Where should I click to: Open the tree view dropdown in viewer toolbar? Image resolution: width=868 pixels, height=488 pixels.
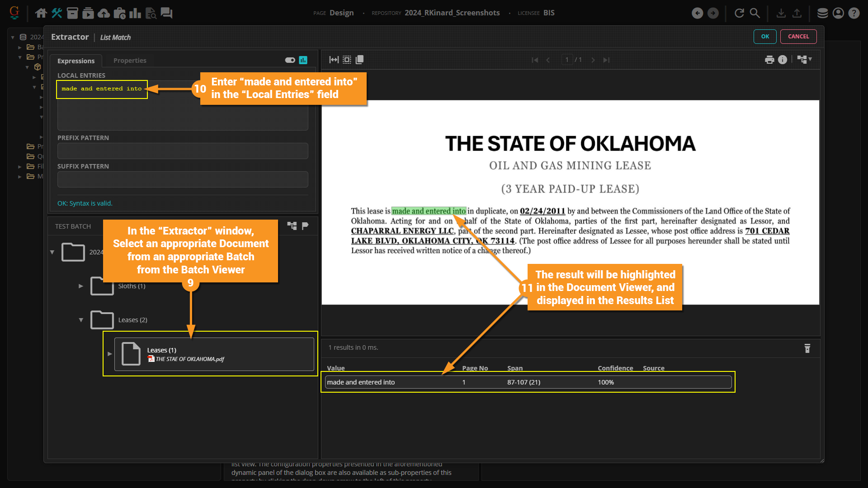(x=805, y=60)
